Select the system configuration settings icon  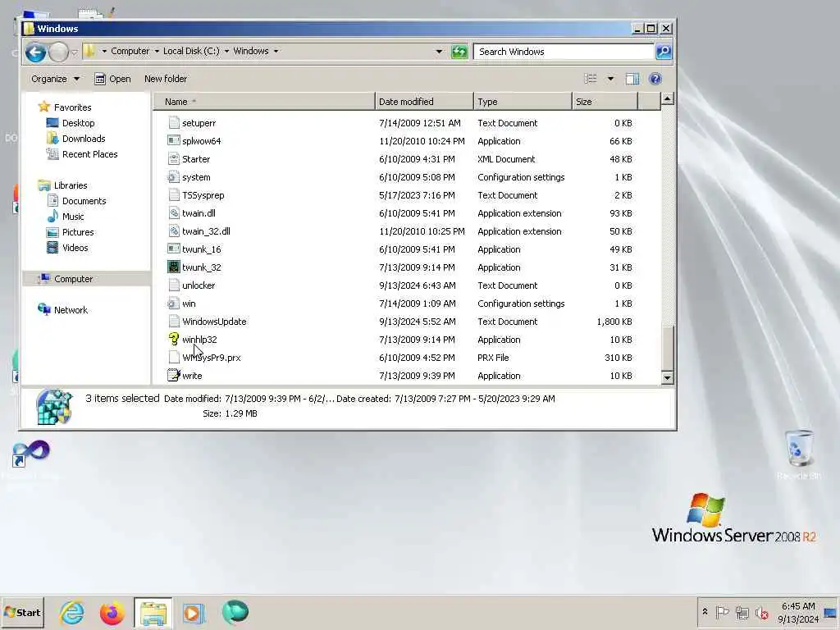(174, 177)
